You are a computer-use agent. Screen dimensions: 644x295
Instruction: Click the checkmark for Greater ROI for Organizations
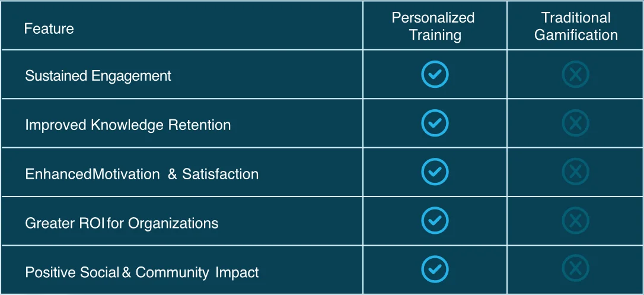[x=435, y=221]
